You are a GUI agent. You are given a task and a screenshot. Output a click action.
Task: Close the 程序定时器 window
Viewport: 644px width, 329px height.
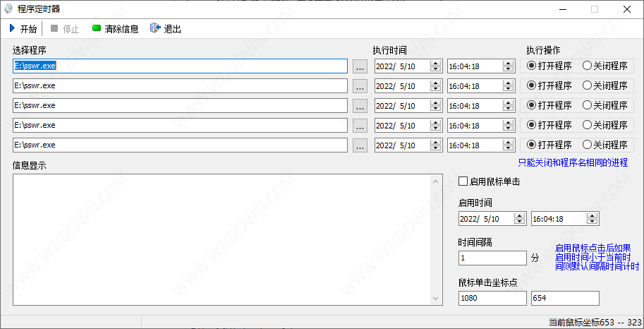[x=627, y=9]
